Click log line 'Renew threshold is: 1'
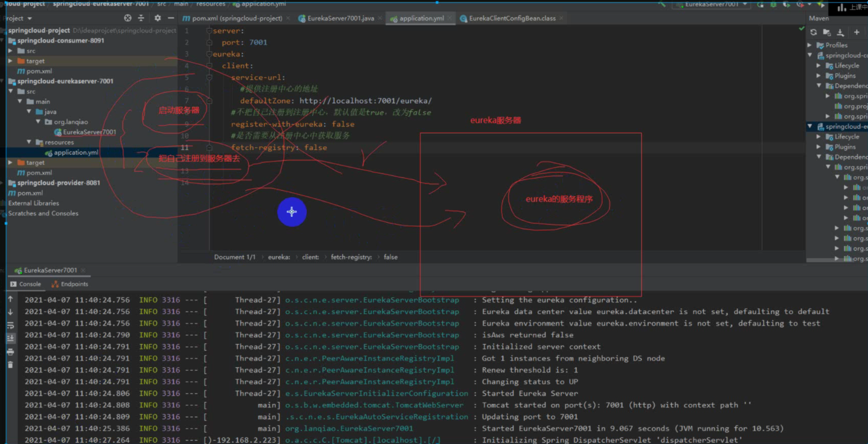The height and width of the screenshot is (444, 868). (530, 370)
